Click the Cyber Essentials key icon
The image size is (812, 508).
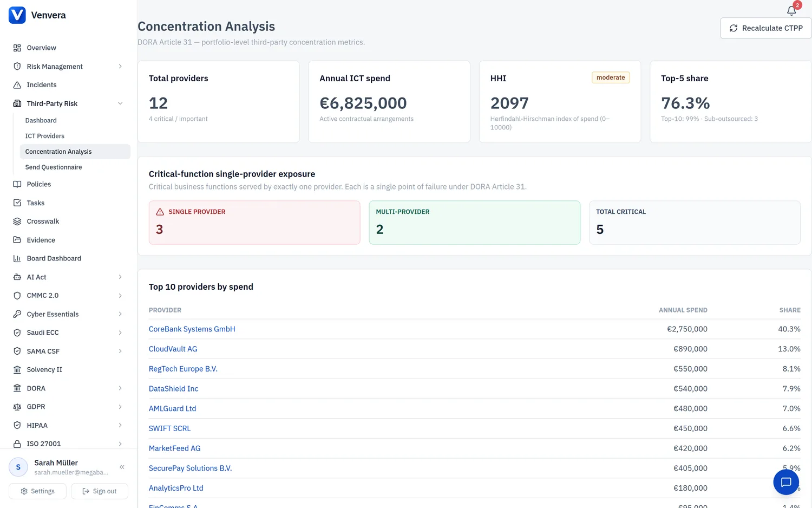[x=17, y=314]
